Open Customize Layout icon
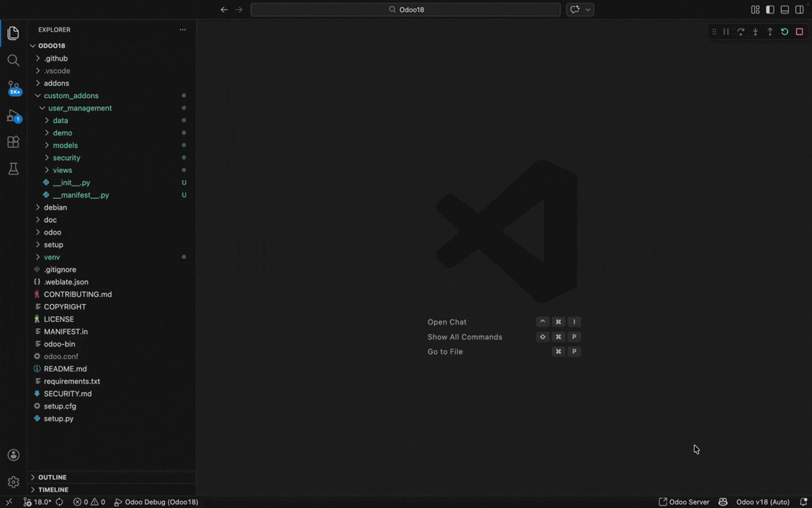 756,10
